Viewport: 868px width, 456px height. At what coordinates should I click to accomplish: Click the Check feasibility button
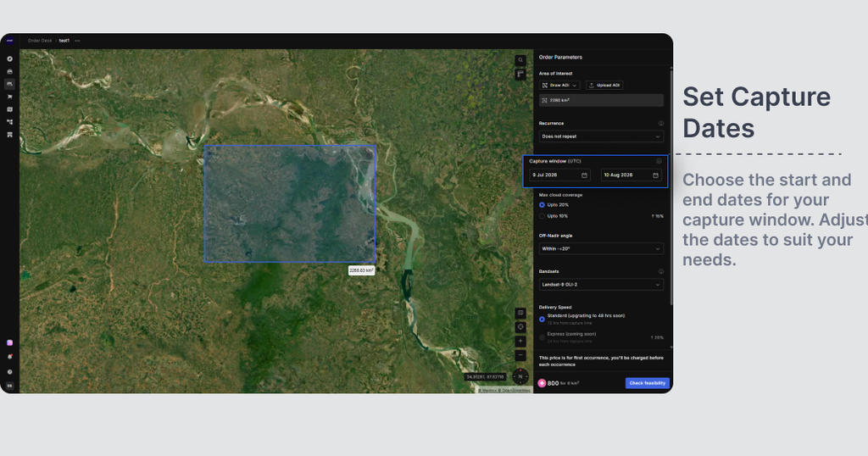[647, 383]
